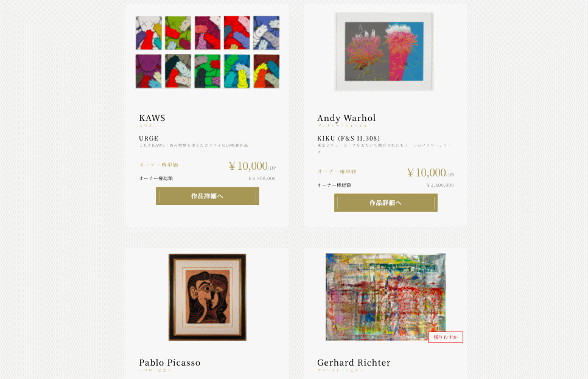Open the KAWS URGE artwork thumbnail grid

click(208, 52)
